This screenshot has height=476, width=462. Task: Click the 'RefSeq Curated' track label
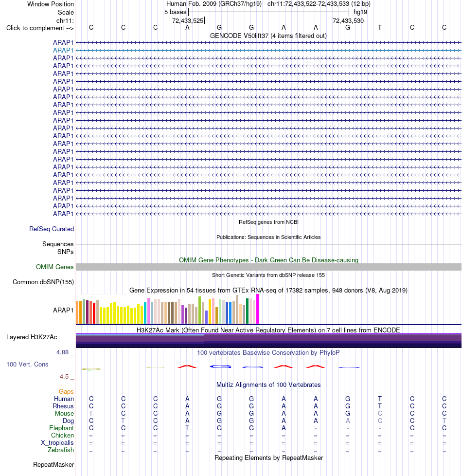[52, 229]
